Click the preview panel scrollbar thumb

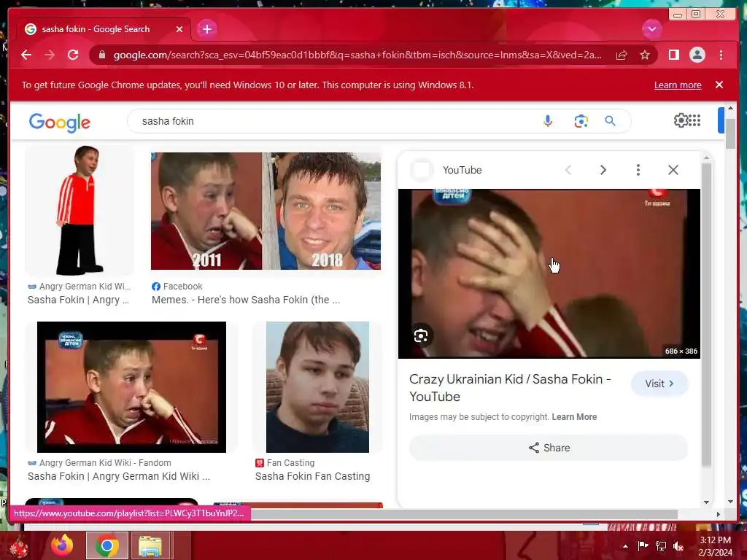(706, 314)
